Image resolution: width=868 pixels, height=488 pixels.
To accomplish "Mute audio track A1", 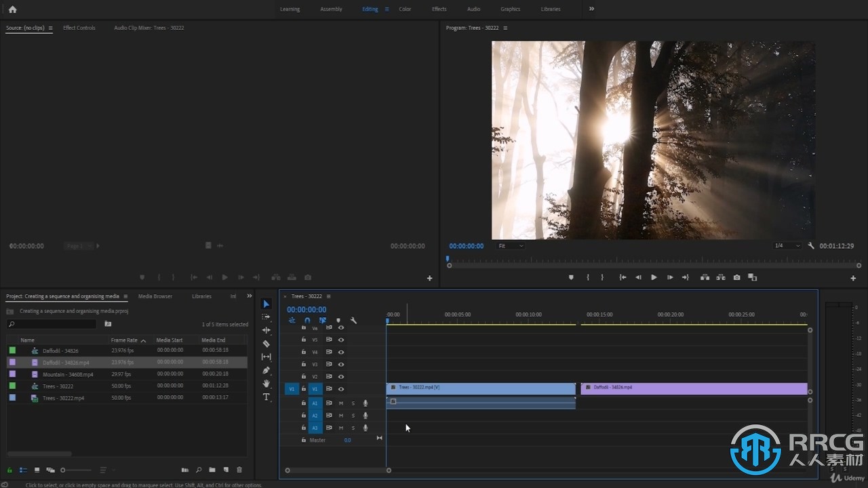I will pyautogui.click(x=341, y=403).
